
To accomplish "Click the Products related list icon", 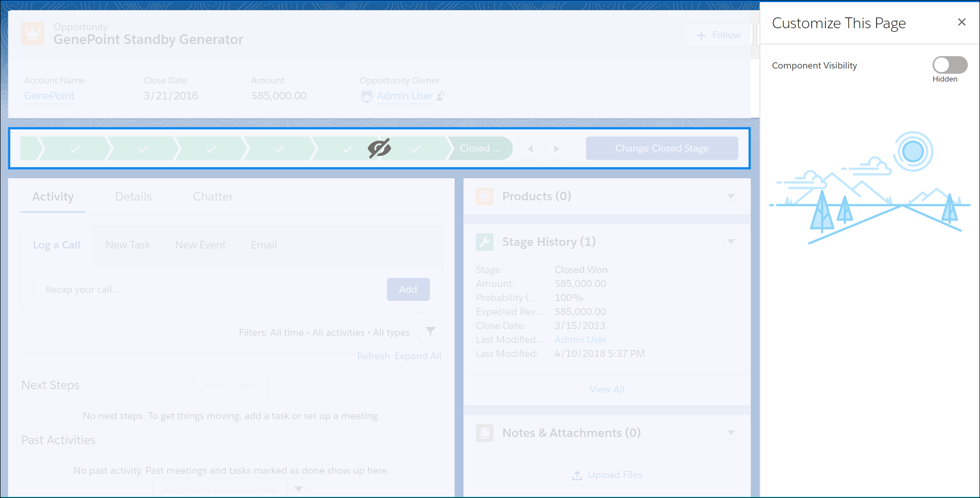I will tap(485, 196).
